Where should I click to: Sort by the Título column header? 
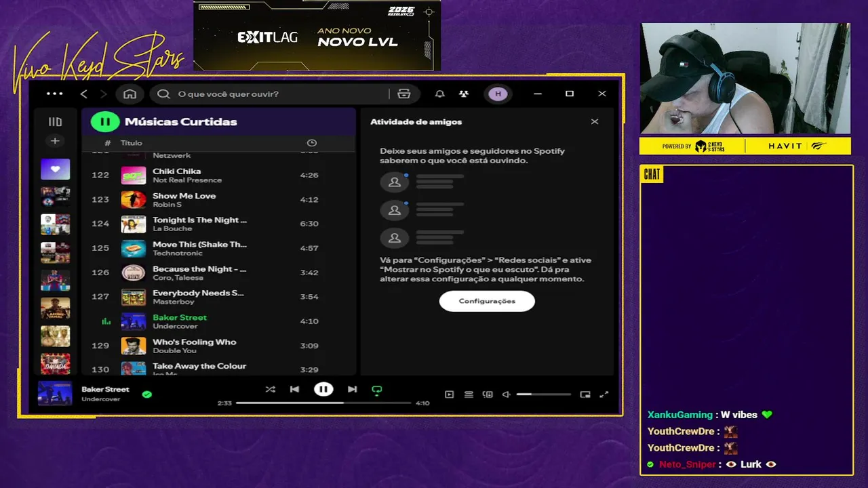pyautogui.click(x=132, y=143)
